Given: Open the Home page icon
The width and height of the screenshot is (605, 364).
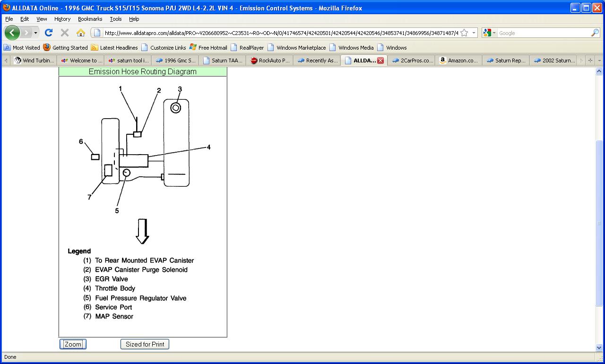Looking at the screenshot, I should tap(81, 33).
